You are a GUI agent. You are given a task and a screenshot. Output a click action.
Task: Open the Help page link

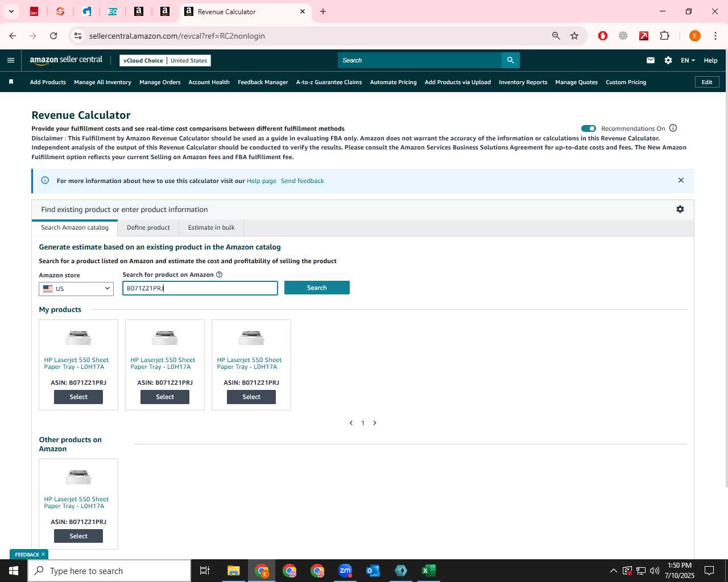coord(262,181)
